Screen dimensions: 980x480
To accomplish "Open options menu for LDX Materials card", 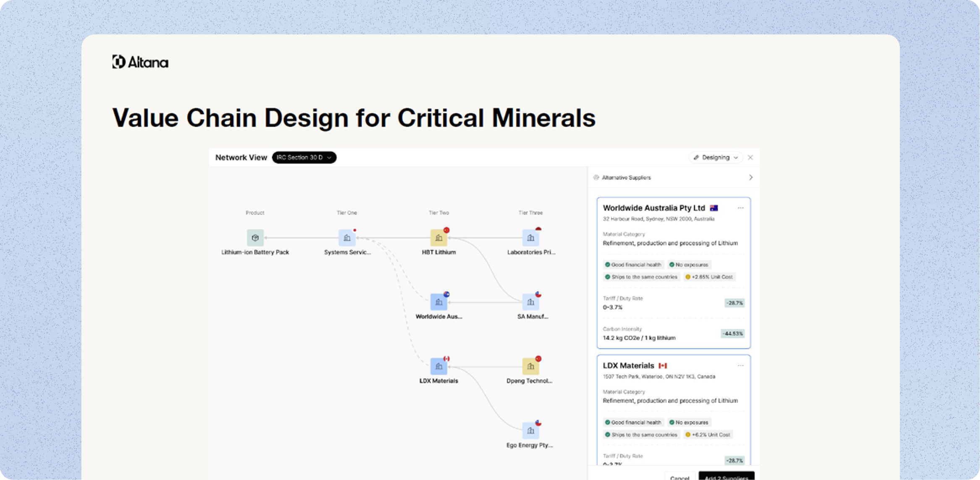I will [x=740, y=366].
